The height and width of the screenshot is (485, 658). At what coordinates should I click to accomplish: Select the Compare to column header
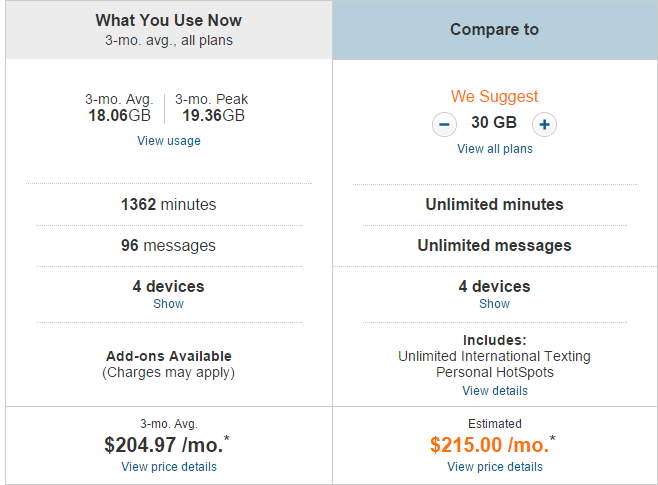coord(495,30)
